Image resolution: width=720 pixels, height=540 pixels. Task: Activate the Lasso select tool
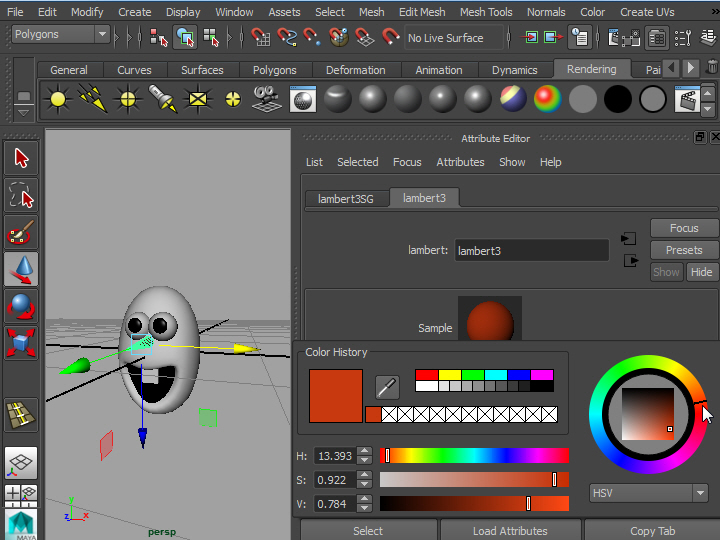tap(21, 194)
